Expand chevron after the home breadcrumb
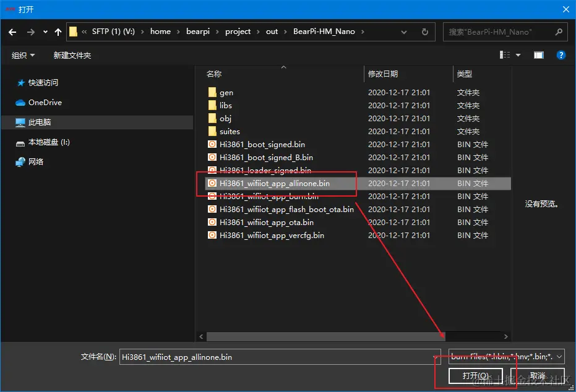Image resolution: width=576 pixels, height=392 pixels. (178, 32)
